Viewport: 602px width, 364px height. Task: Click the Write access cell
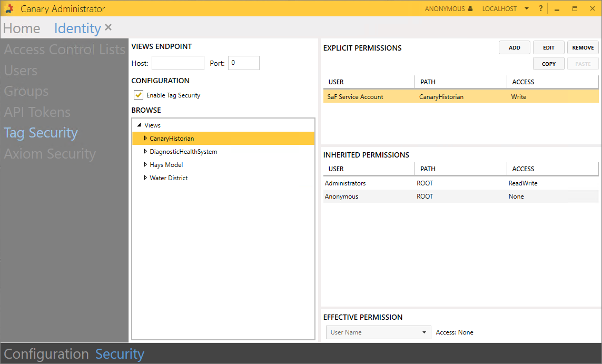[519, 97]
